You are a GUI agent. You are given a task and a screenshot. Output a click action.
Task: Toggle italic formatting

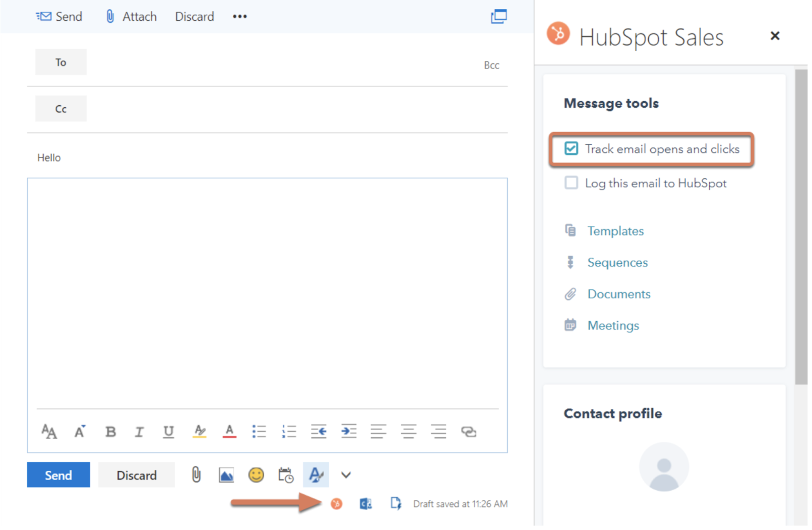139,432
